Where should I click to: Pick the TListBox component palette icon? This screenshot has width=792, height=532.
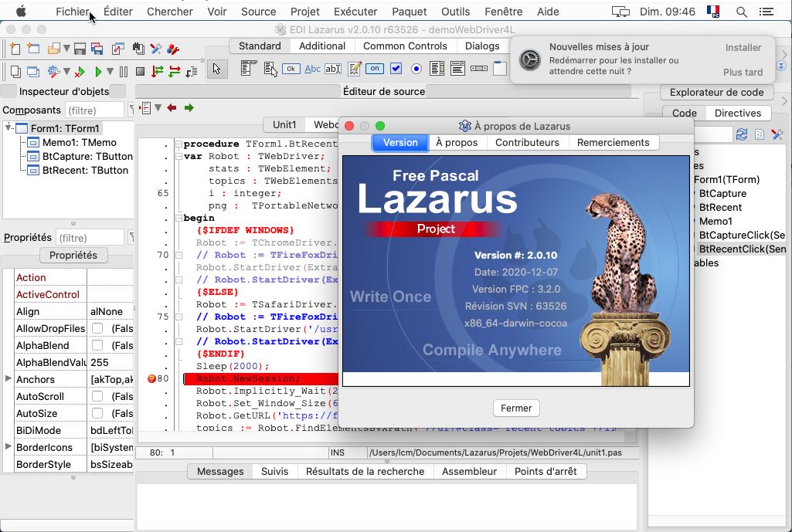tap(437, 68)
